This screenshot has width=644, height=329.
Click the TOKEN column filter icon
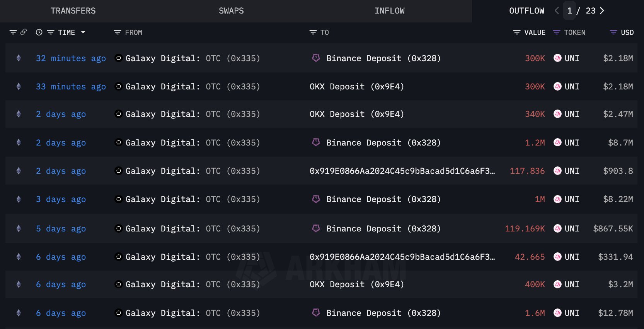tap(557, 33)
